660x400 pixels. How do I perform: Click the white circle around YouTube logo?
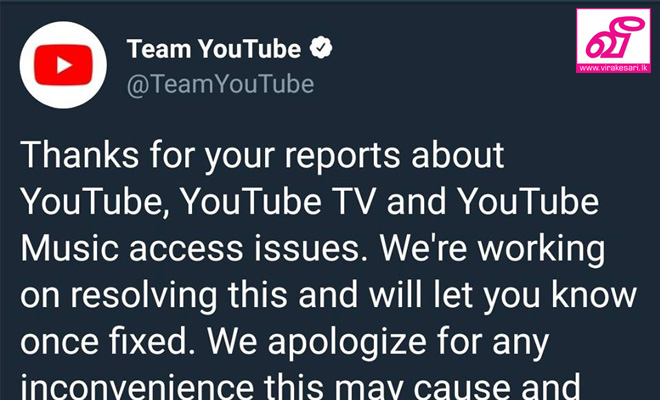click(x=63, y=65)
